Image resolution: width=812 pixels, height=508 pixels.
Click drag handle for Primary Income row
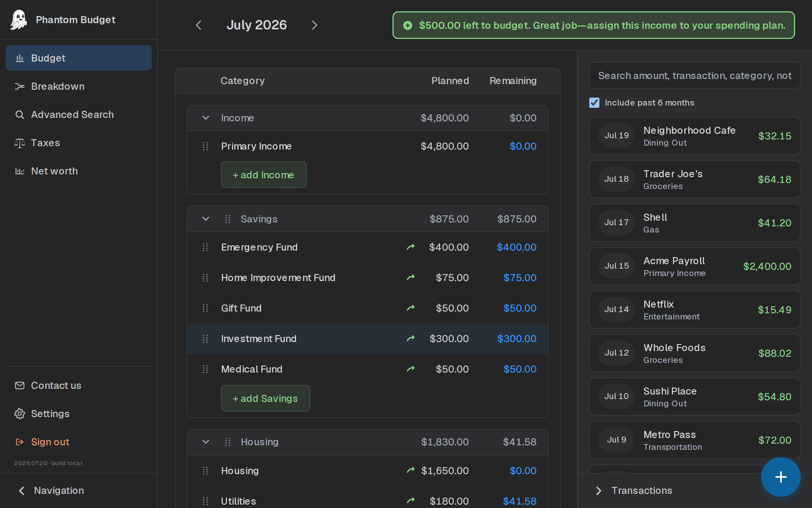[x=205, y=146]
